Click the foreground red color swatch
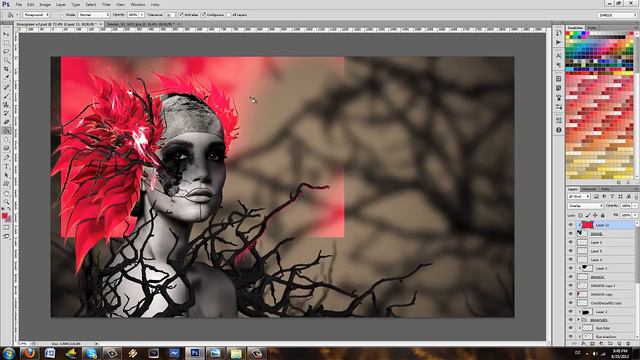 tap(4, 216)
